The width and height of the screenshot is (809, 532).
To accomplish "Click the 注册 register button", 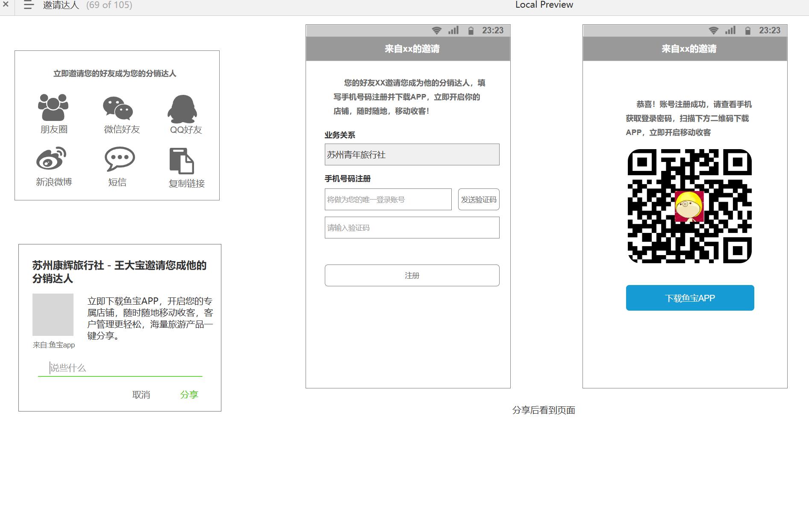I will pyautogui.click(x=412, y=276).
